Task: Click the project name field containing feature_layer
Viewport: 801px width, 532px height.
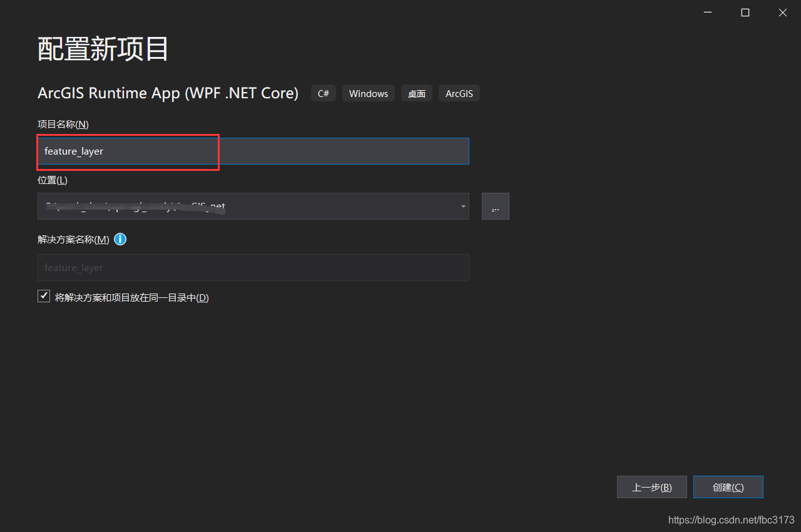Action: point(253,151)
